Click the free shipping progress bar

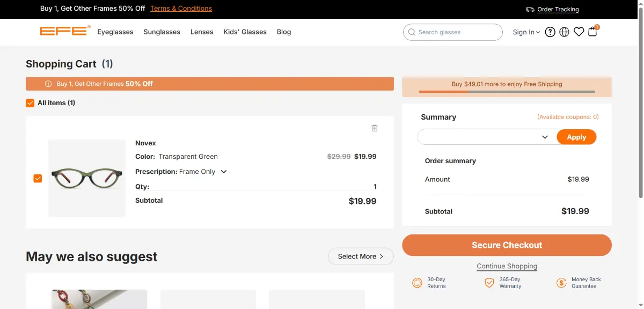507,92
